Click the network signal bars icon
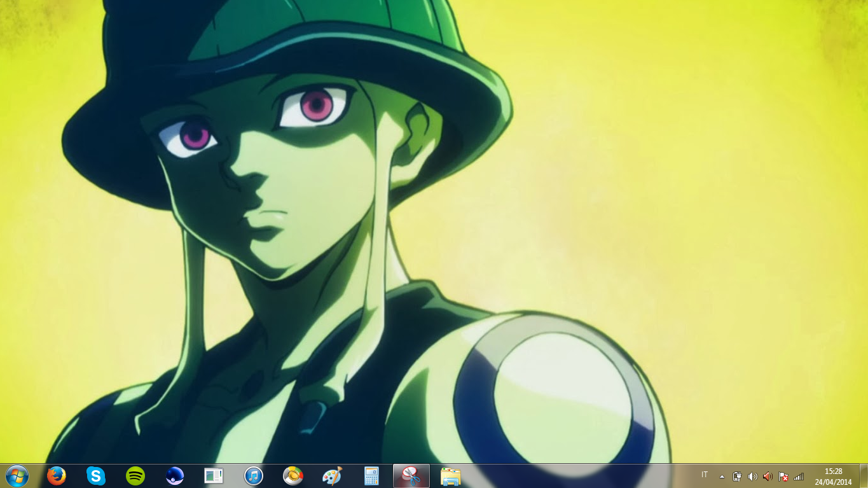The width and height of the screenshot is (868, 488). click(x=799, y=476)
